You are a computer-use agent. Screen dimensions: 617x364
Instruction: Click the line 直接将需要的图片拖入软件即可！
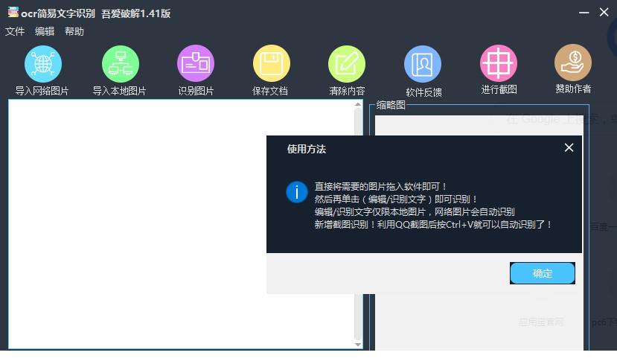(380, 187)
